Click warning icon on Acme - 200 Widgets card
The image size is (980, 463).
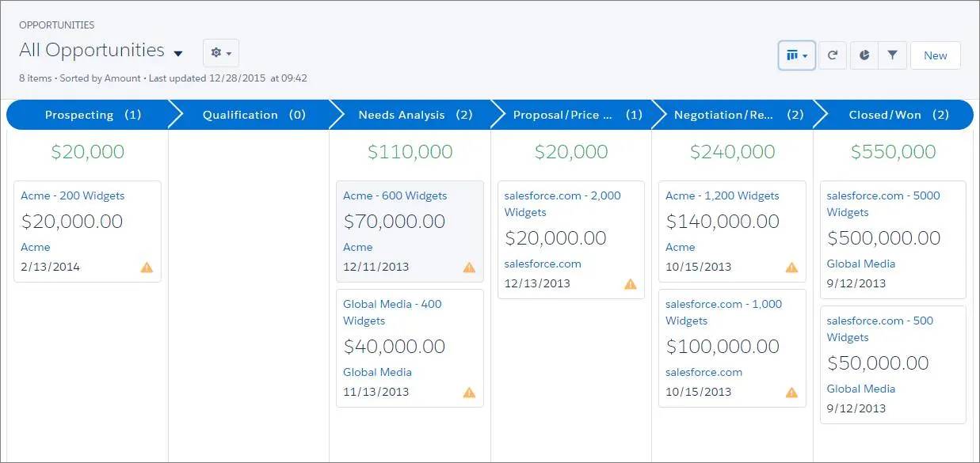pos(147,267)
